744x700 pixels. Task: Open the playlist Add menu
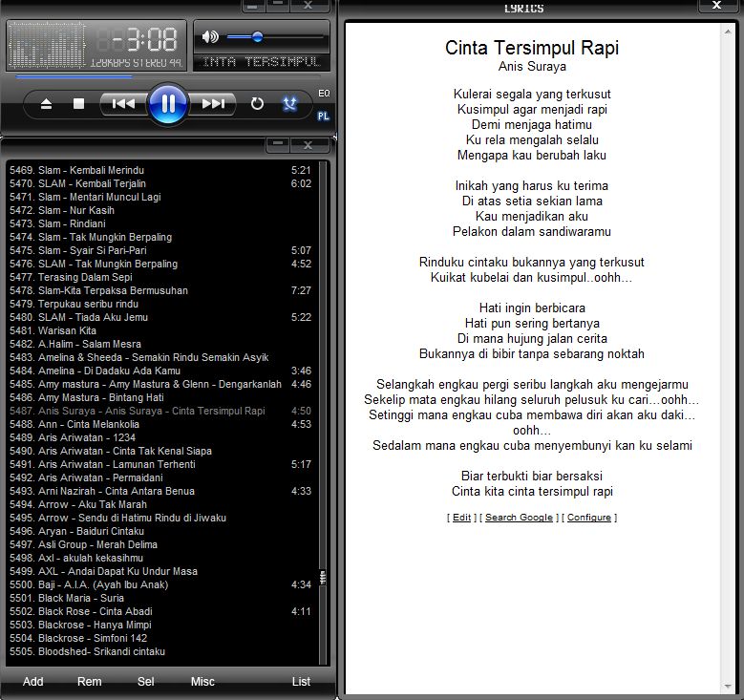pos(33,682)
